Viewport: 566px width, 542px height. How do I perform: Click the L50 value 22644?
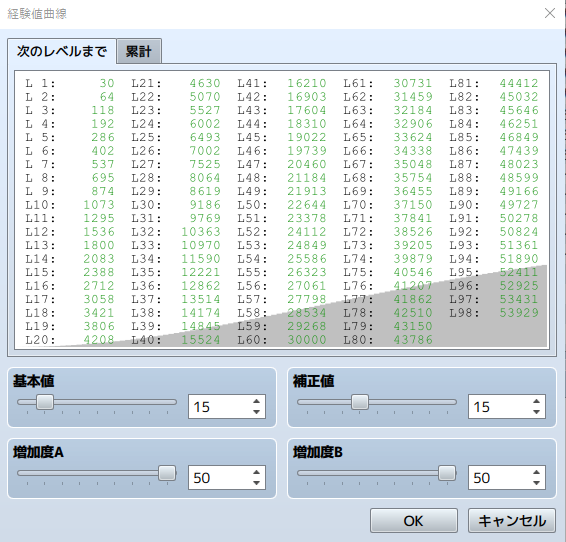(x=307, y=205)
